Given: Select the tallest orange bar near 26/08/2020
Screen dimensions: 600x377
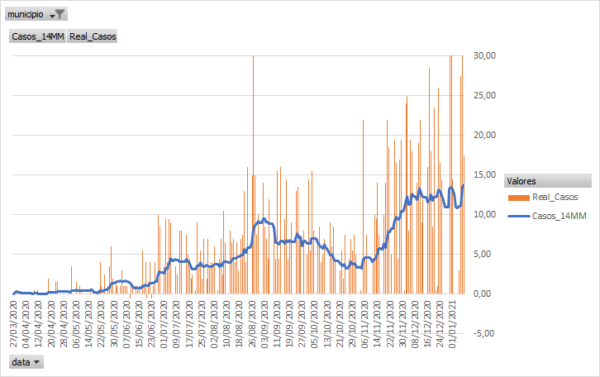Looking at the screenshot, I should (x=253, y=175).
